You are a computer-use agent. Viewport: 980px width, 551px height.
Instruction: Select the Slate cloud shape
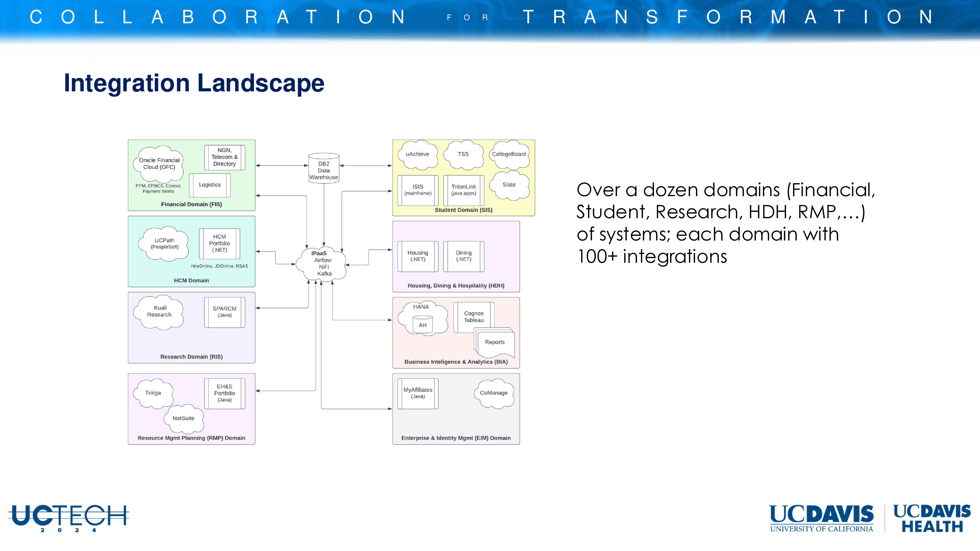click(509, 185)
